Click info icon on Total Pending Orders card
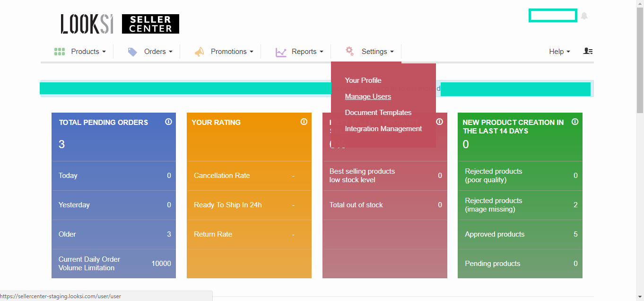This screenshot has height=301, width=644. pos(168,122)
